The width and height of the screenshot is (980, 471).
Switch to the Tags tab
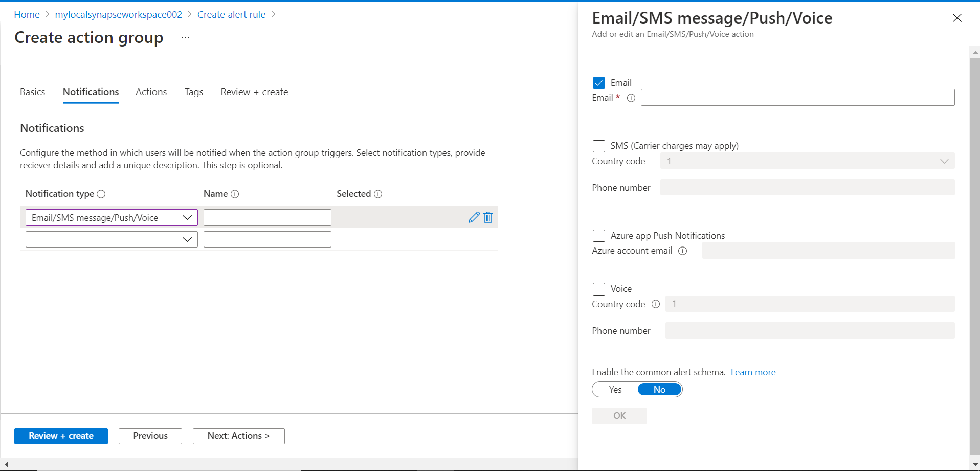(194, 92)
